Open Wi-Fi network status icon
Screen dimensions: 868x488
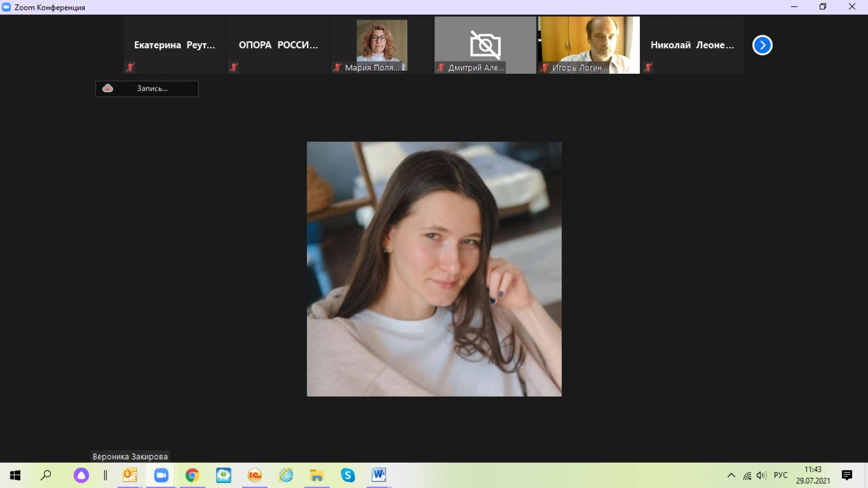(747, 475)
